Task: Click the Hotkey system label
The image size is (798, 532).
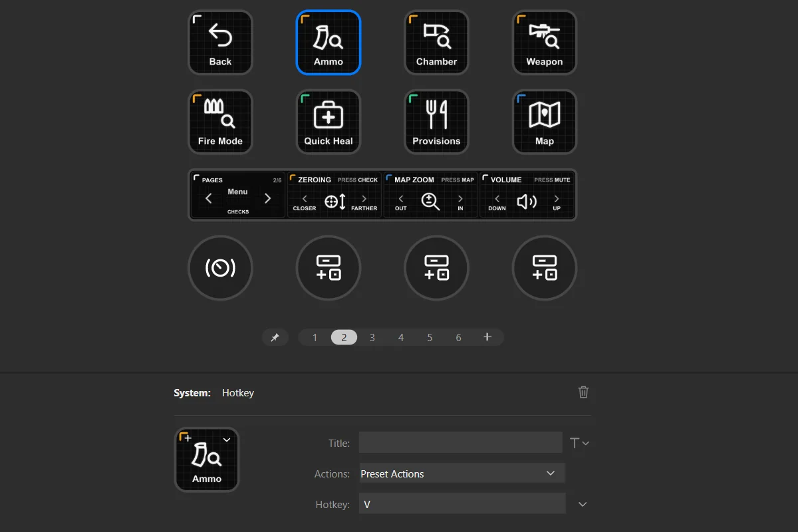Action: click(238, 392)
